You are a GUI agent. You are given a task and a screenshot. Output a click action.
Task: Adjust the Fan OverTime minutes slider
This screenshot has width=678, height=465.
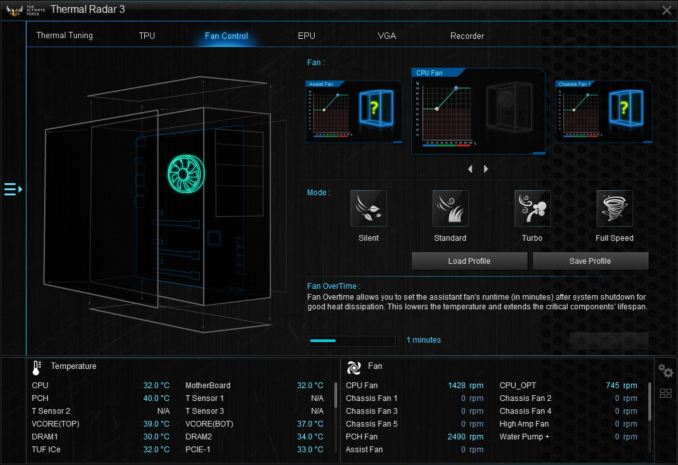click(352, 341)
